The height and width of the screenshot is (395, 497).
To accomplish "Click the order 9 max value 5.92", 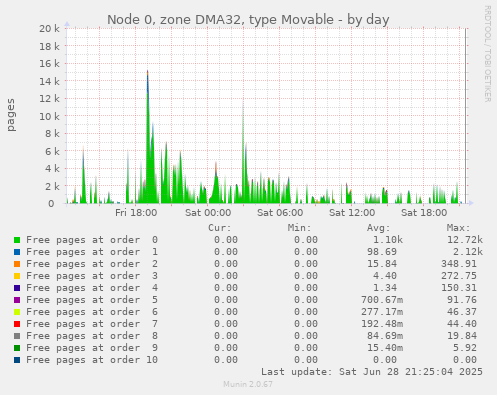I will [x=465, y=348].
